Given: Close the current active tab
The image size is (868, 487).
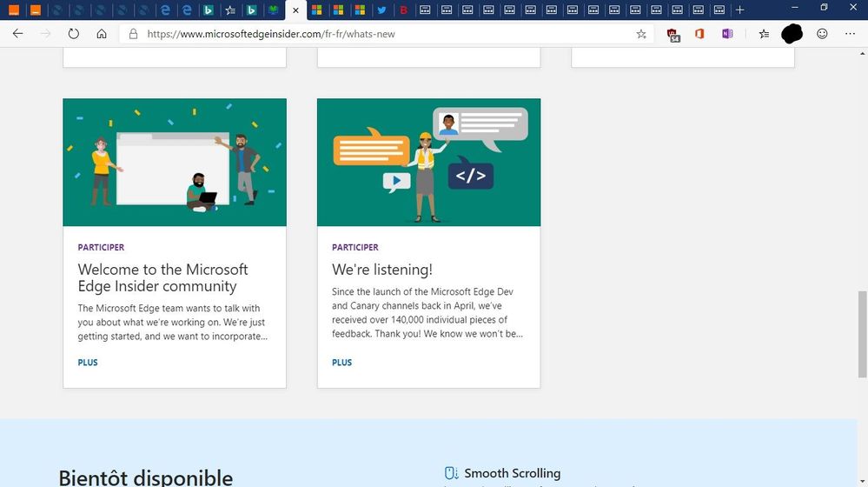Looking at the screenshot, I should pyautogui.click(x=295, y=10).
